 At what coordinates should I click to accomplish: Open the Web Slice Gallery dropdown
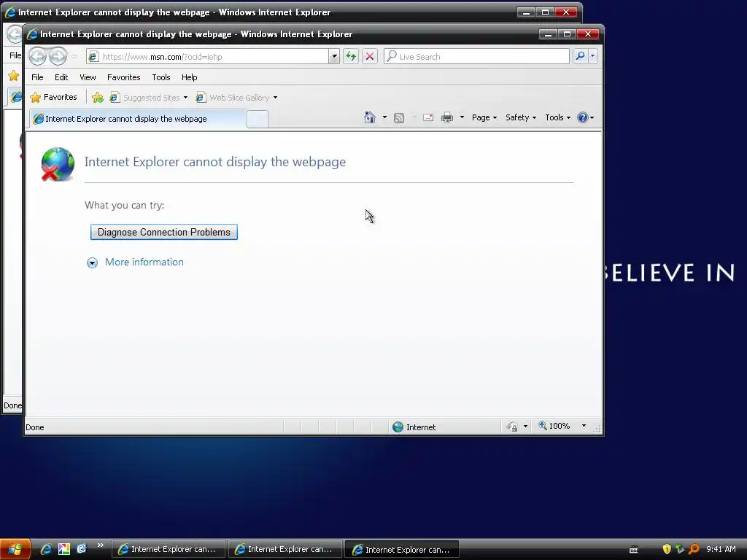pyautogui.click(x=275, y=98)
